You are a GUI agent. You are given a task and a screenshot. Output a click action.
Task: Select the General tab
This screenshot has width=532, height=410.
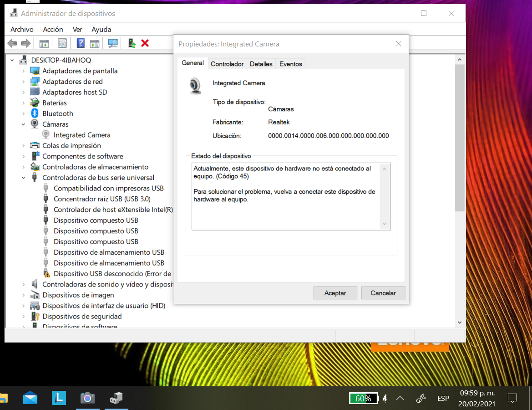coord(193,63)
